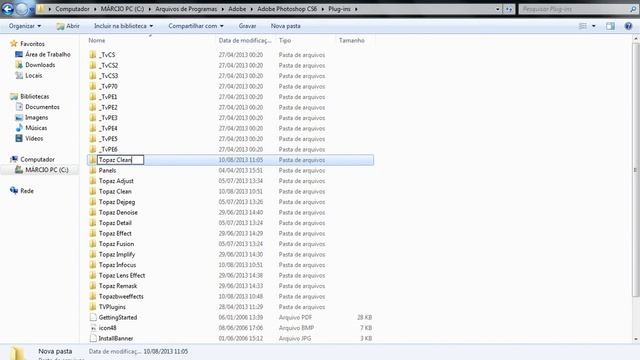
Task: Select the Topaz Denoise folder icon
Action: pos(93,212)
